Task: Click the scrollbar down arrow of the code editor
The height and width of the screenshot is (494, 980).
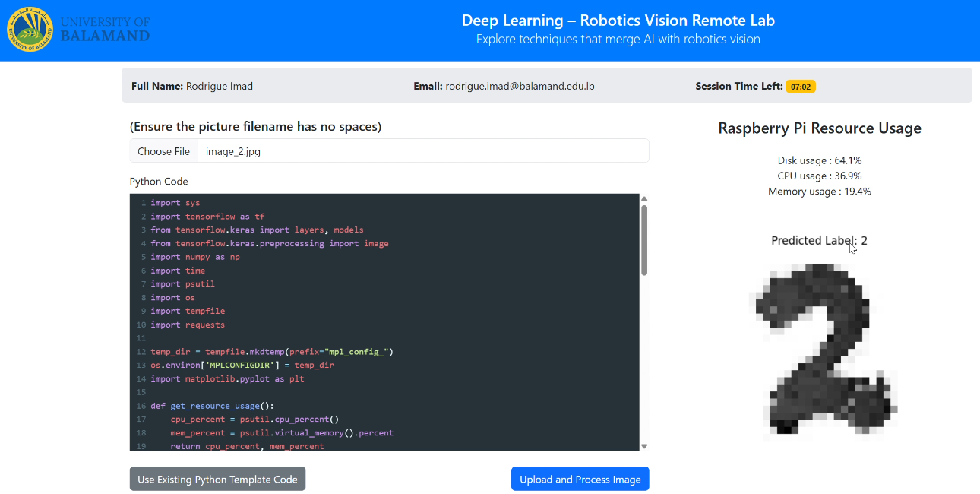Action: tap(643, 448)
